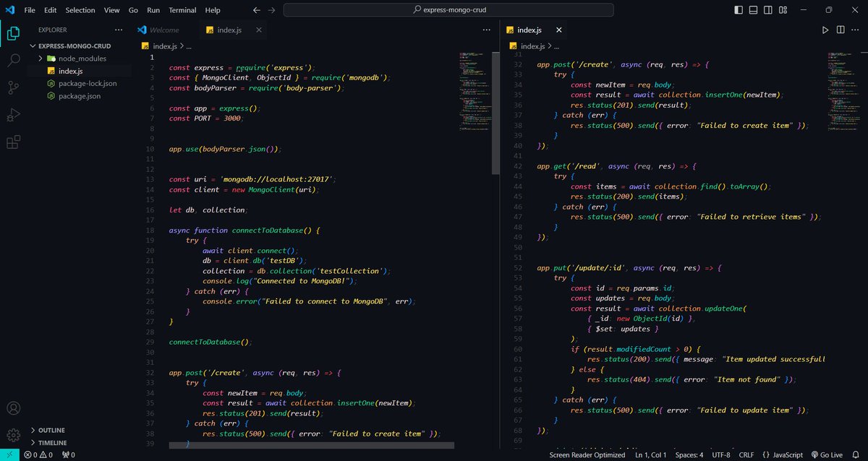Run the code with play icon
Viewport: 868px width, 461px height.
tap(825, 30)
